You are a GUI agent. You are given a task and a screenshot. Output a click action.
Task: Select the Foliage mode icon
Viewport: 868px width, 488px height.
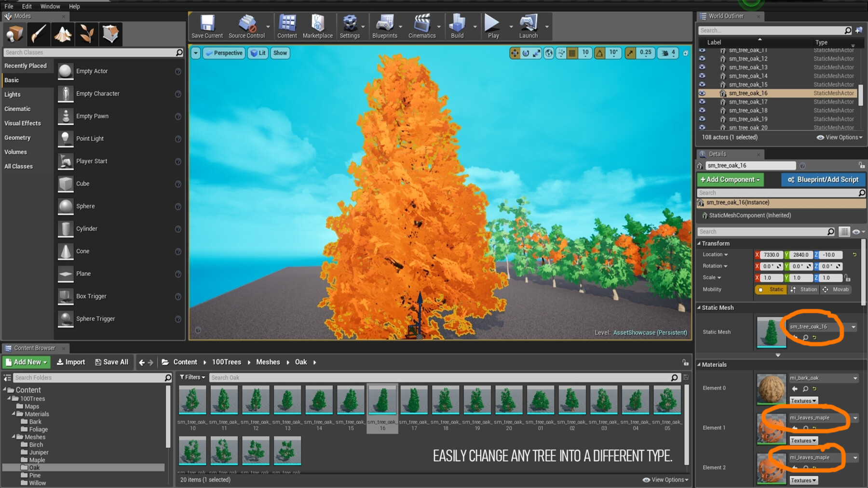pos(87,34)
